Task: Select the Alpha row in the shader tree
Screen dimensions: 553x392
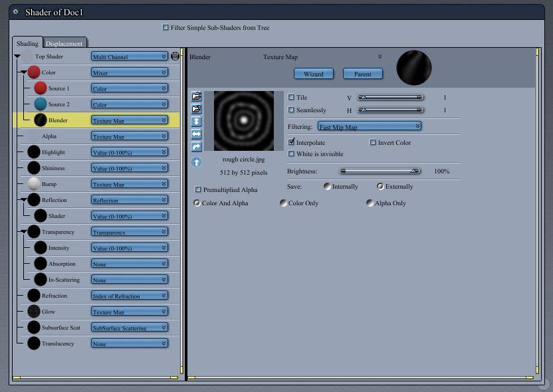Action: [x=96, y=136]
